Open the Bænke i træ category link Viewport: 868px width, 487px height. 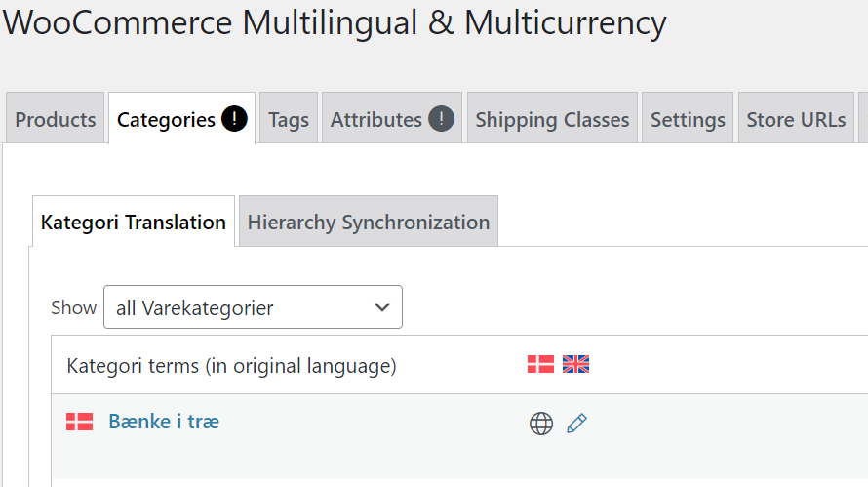click(x=164, y=422)
